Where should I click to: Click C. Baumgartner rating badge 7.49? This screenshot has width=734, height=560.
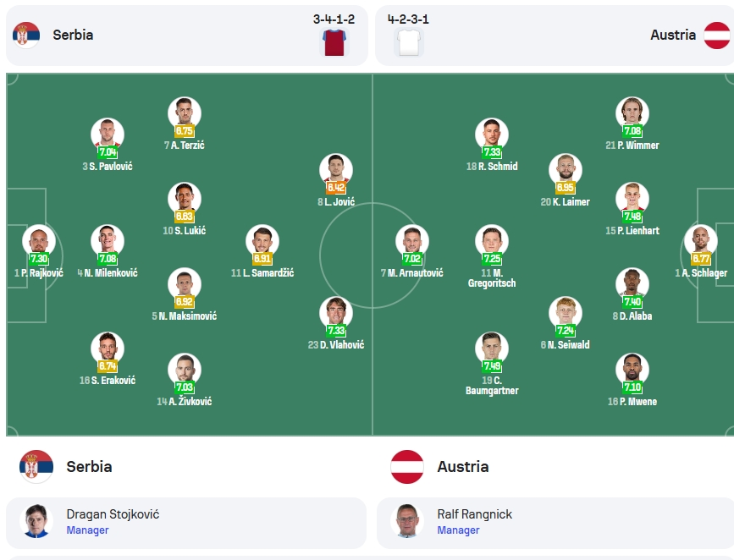(492, 365)
